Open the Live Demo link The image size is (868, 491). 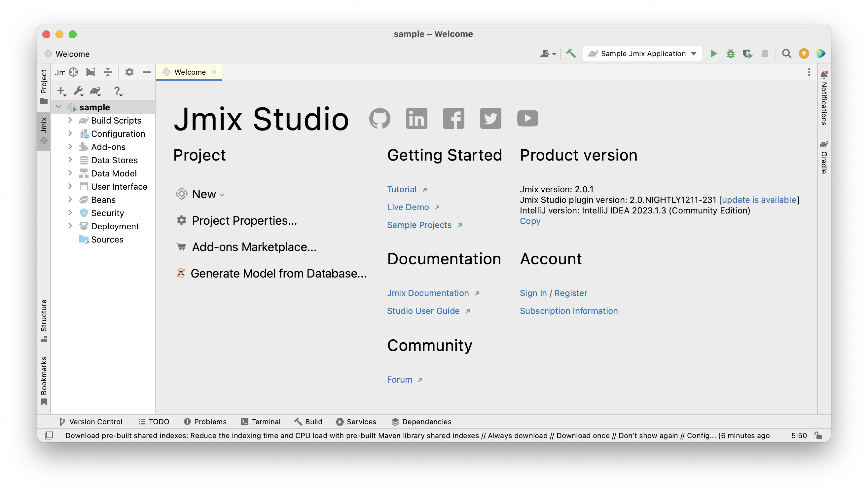pyautogui.click(x=408, y=207)
